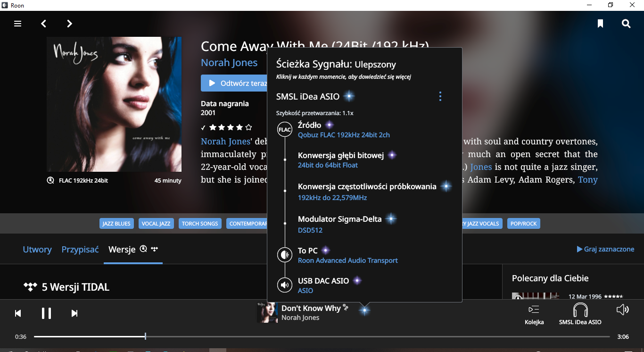Click 192kHz do 22,579MHz text
644x352 pixels.
coord(332,198)
